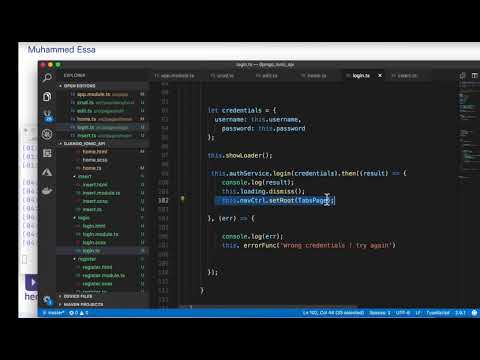This screenshot has width=480, height=360.
Task: Open the Docker view icon
Action: click(47, 191)
